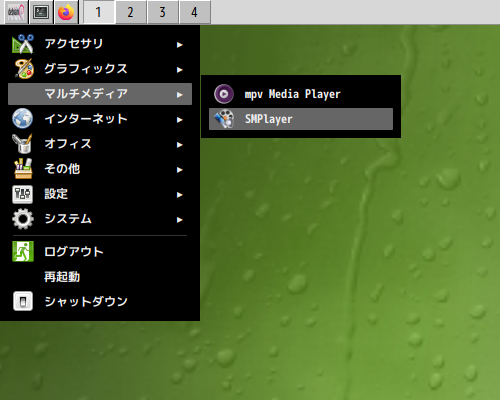Click the シャットダウン power switch icon
This screenshot has height=400, width=500.
click(x=23, y=301)
